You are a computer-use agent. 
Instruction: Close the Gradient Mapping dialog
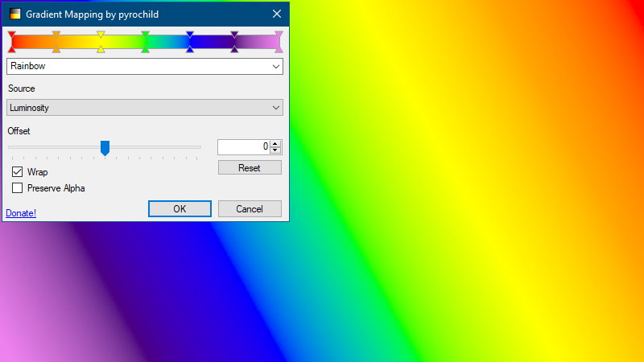point(277,14)
